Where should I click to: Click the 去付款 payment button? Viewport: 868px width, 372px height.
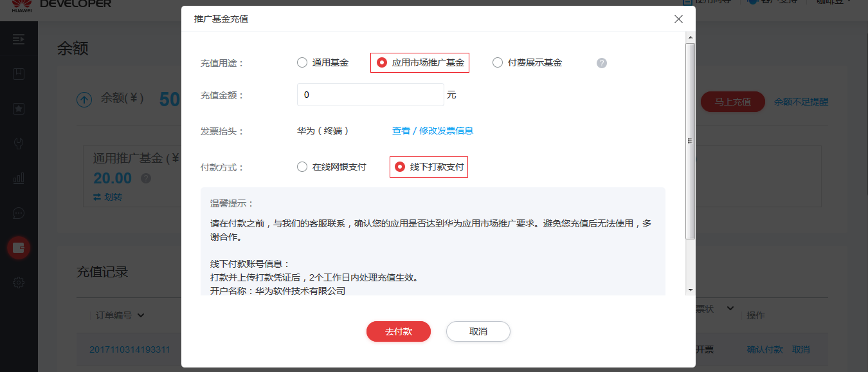(x=398, y=331)
